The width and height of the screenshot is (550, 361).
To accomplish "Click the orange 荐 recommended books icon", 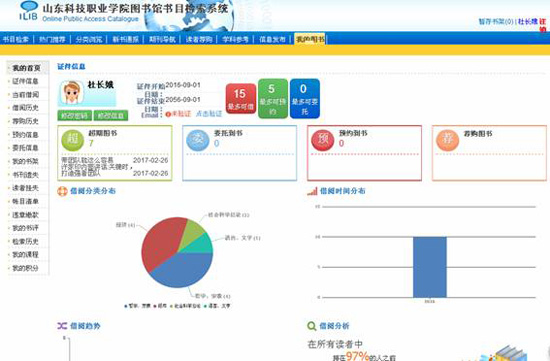I will pyautogui.click(x=447, y=140).
